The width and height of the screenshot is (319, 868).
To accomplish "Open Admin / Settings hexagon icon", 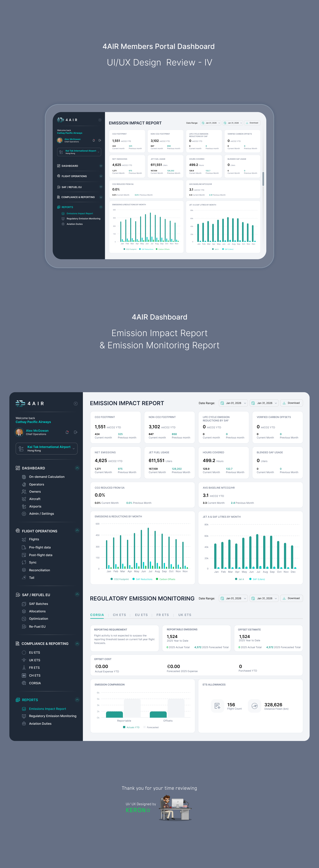I will (x=24, y=514).
